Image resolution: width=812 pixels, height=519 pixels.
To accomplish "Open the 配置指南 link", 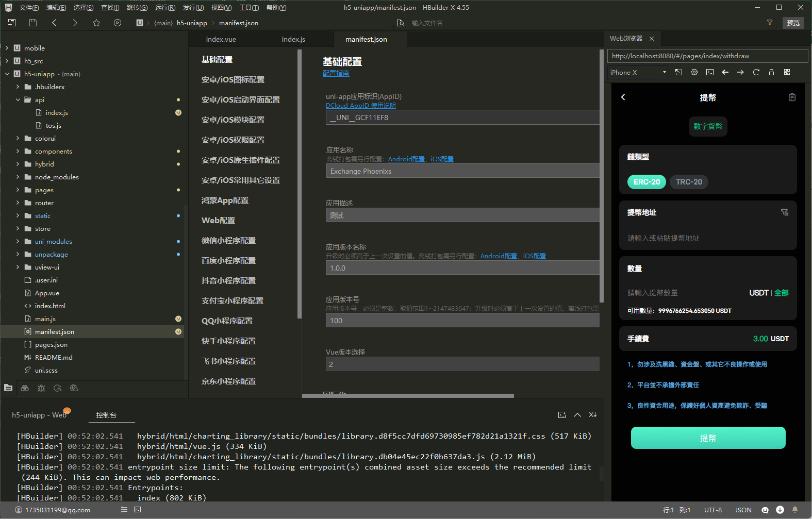I will (x=336, y=73).
